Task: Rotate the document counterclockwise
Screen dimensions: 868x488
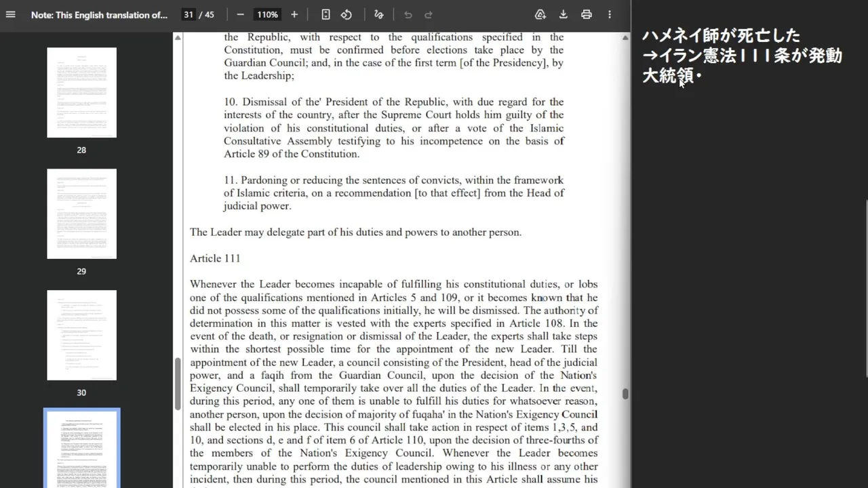Action: (x=347, y=14)
